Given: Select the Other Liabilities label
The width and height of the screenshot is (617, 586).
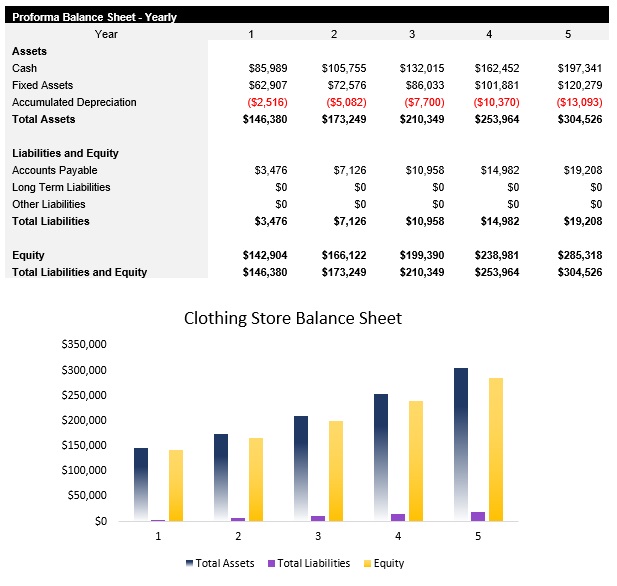Looking at the screenshot, I should pos(49,204).
